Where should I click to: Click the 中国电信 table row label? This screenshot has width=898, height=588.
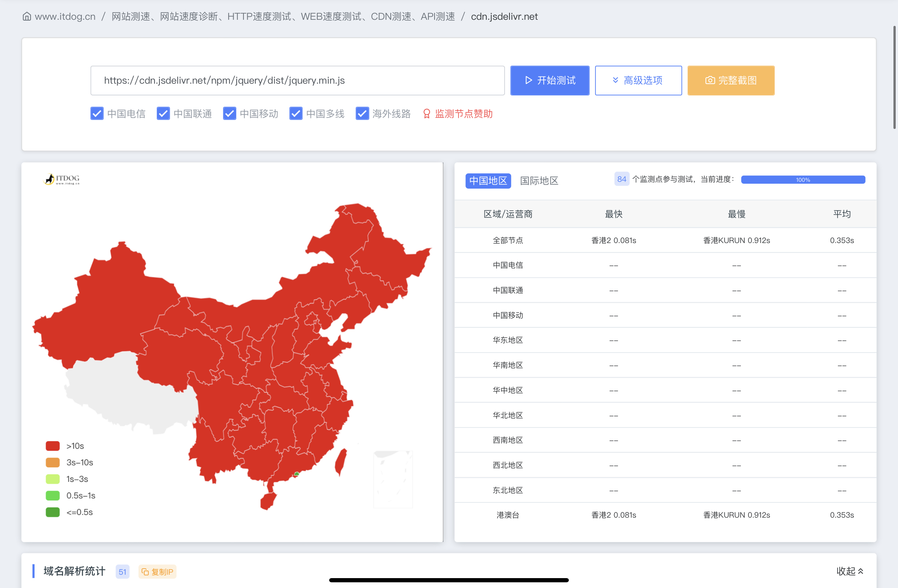(x=508, y=265)
